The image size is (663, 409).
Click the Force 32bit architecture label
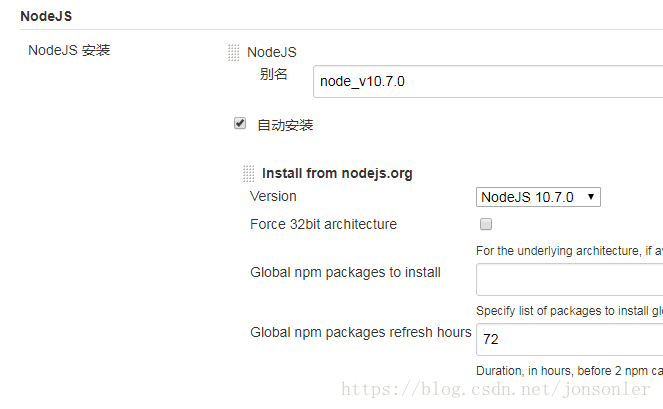click(x=323, y=224)
